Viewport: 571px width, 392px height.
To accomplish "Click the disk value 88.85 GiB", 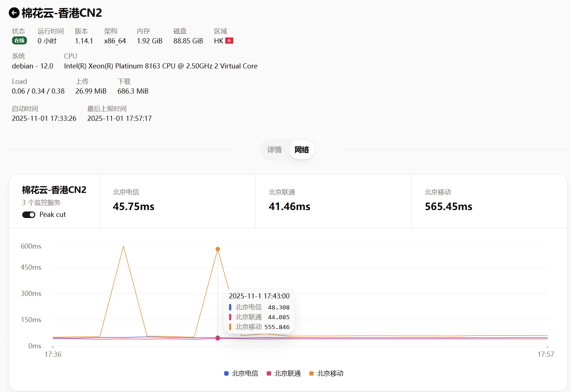I will pos(188,41).
